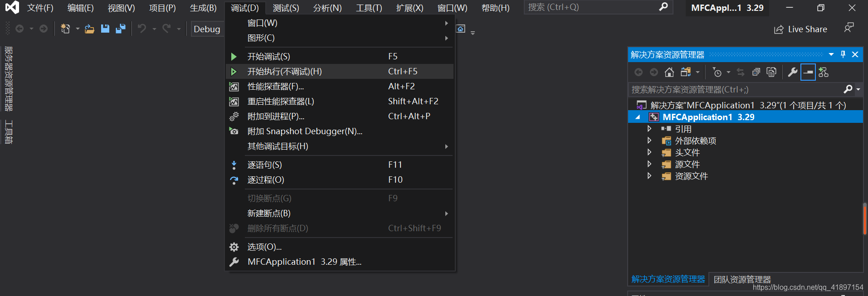Screen dimensions: 868x296
Task: Click Home icon in Solution Explorer toolbar
Action: pos(669,72)
